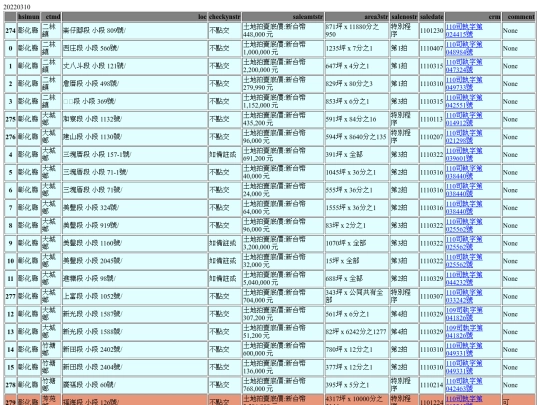Click the price cell '3,200,000 元' in row 9

pos(283,243)
